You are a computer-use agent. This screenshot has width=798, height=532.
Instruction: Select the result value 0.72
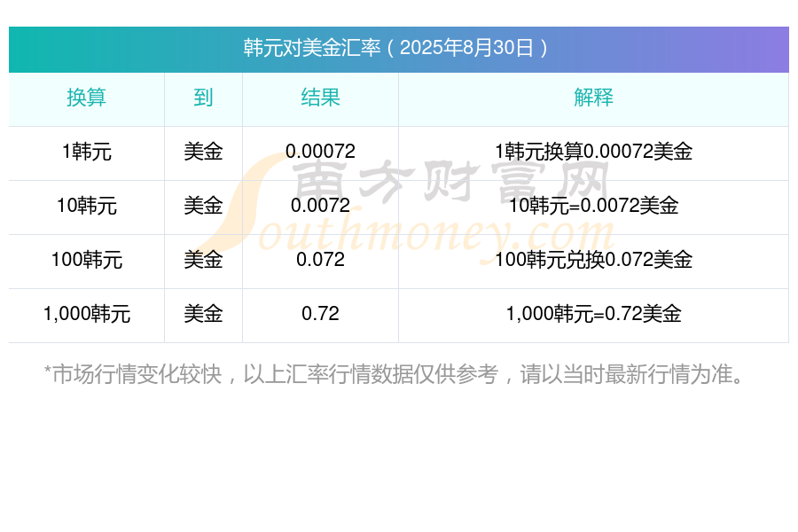(320, 314)
